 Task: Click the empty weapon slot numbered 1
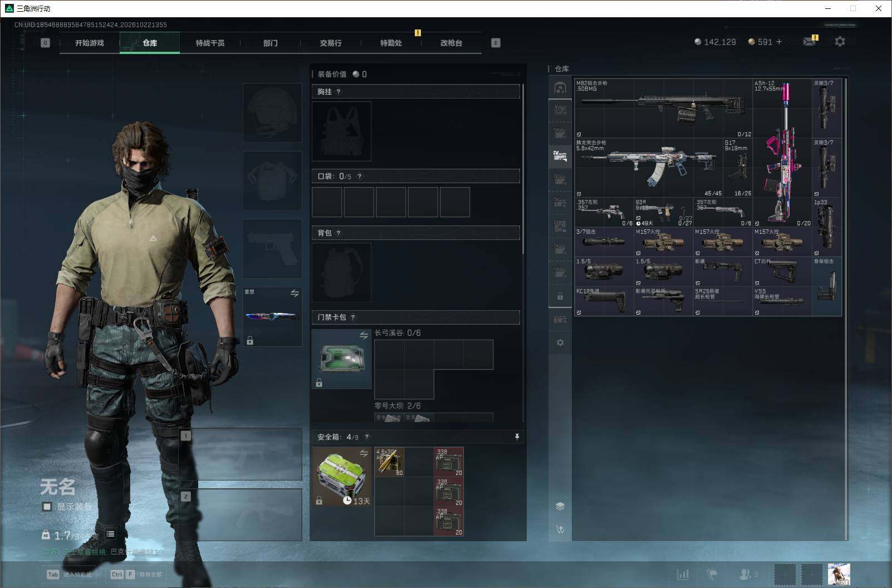[x=241, y=454]
